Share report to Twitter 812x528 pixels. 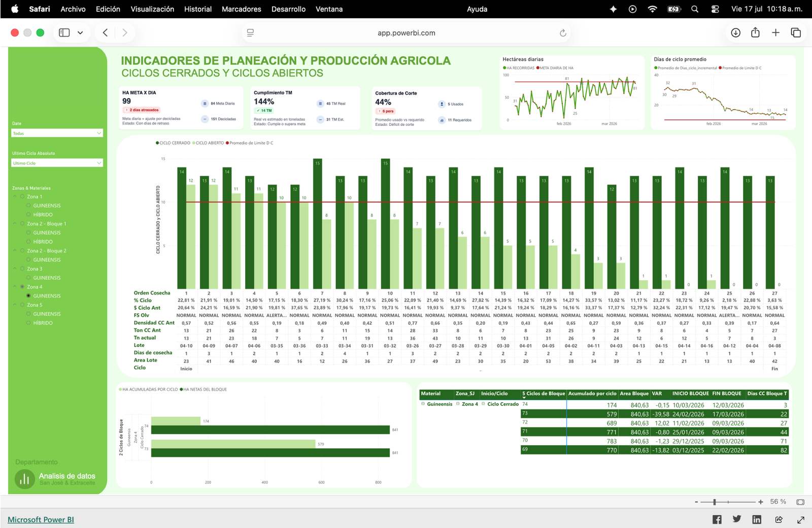coord(737,519)
